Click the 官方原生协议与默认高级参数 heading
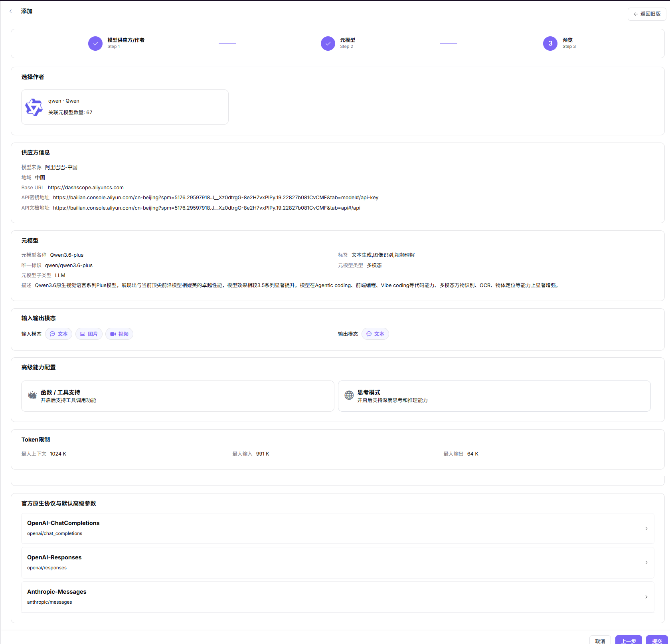The height and width of the screenshot is (644, 670). (59, 503)
